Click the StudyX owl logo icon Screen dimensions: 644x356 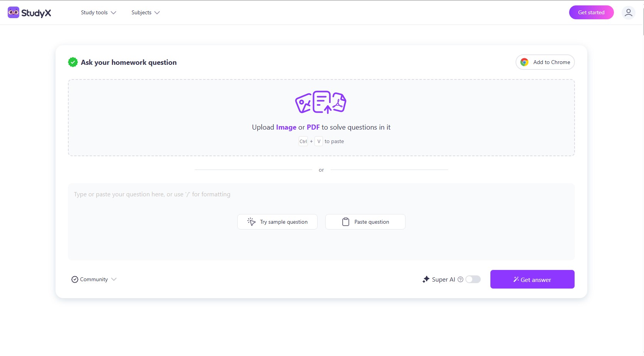point(14,12)
